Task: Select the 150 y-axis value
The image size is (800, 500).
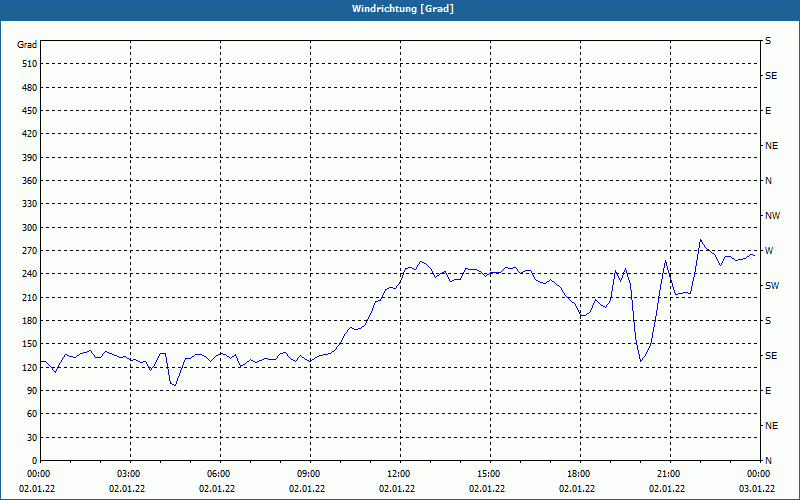Action: [x=30, y=344]
